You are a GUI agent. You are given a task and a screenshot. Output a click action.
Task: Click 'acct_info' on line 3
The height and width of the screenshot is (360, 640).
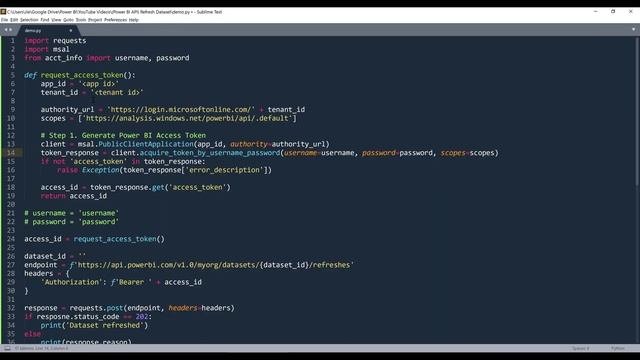click(x=63, y=58)
